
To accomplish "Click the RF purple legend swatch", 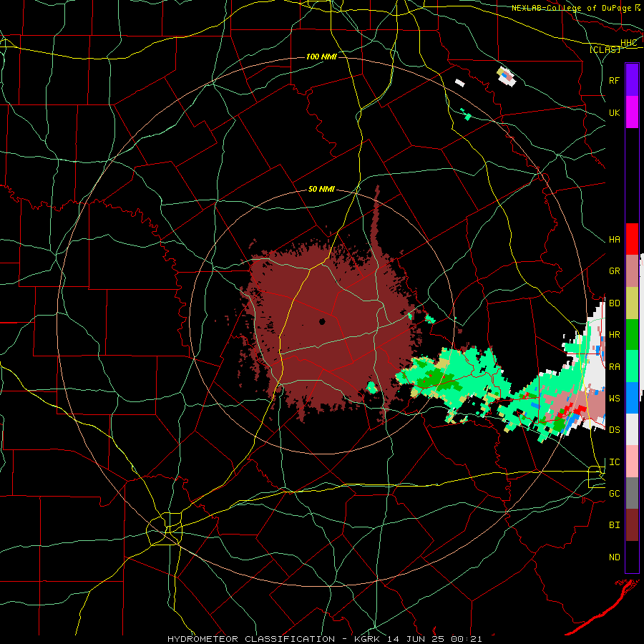I will [632, 80].
